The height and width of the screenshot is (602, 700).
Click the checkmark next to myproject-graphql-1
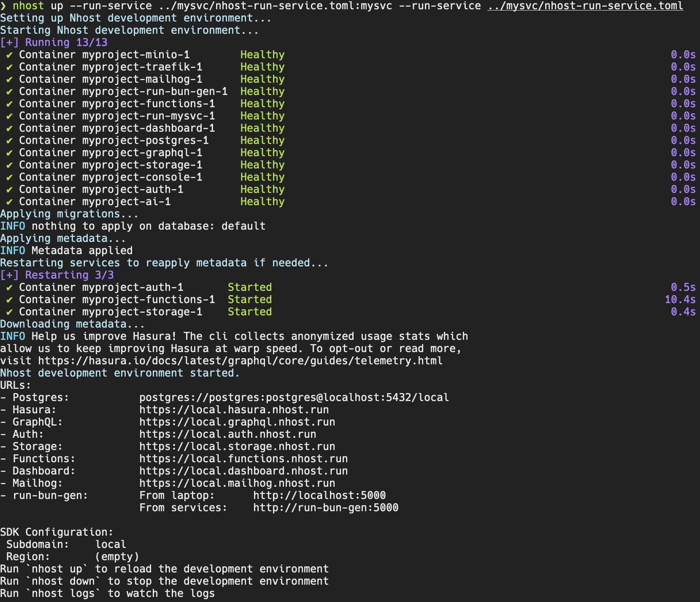(x=9, y=152)
